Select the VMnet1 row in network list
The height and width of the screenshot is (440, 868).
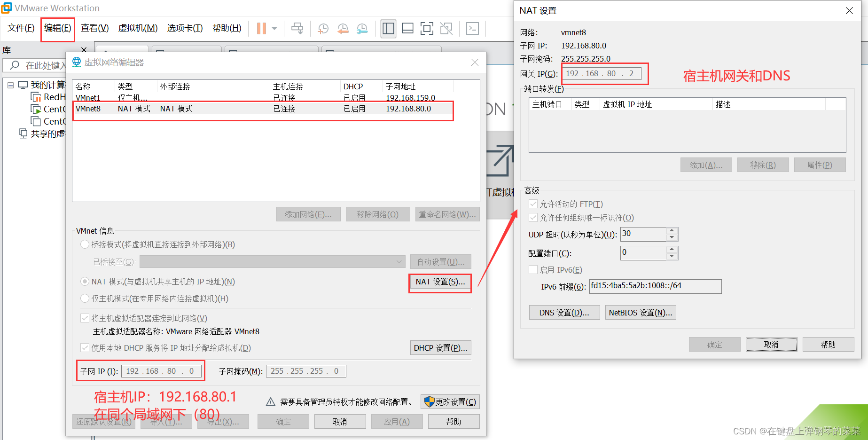click(263, 98)
